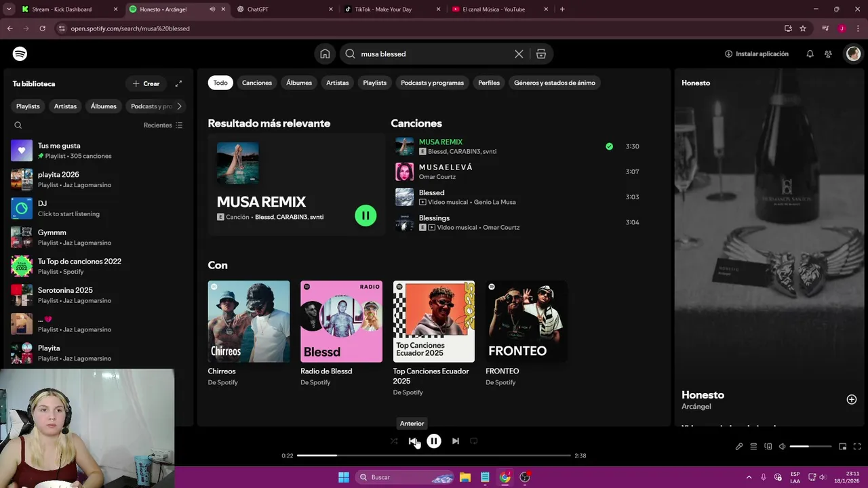Select the Perfiles filter

[489, 83]
